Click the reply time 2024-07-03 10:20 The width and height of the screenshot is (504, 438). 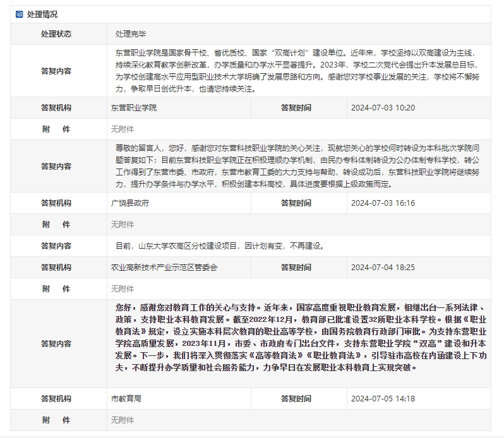383,108
